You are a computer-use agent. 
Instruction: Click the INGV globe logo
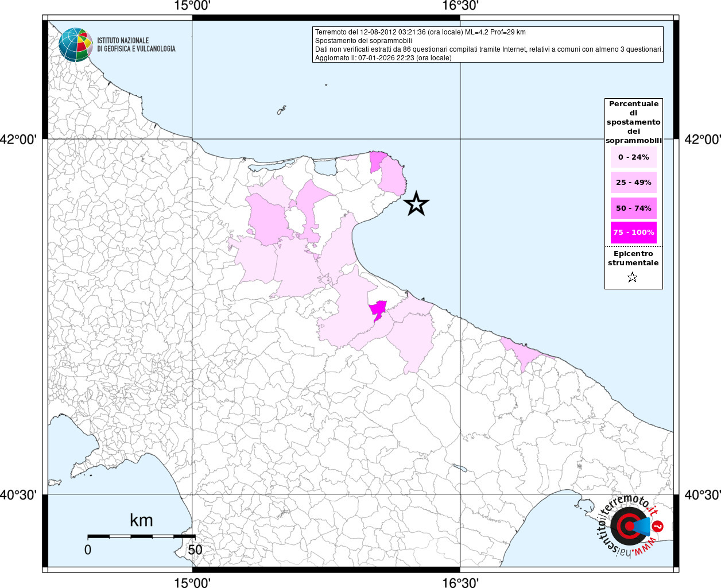click(x=76, y=45)
